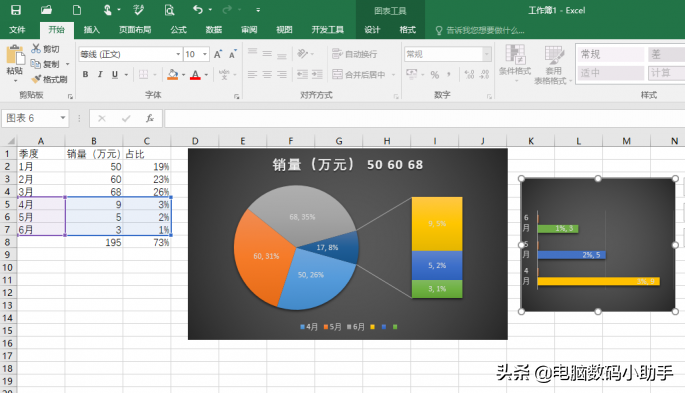Screen dimensions: 685x393
Task: Click the Borders icon in the font group
Action: pos(143,74)
